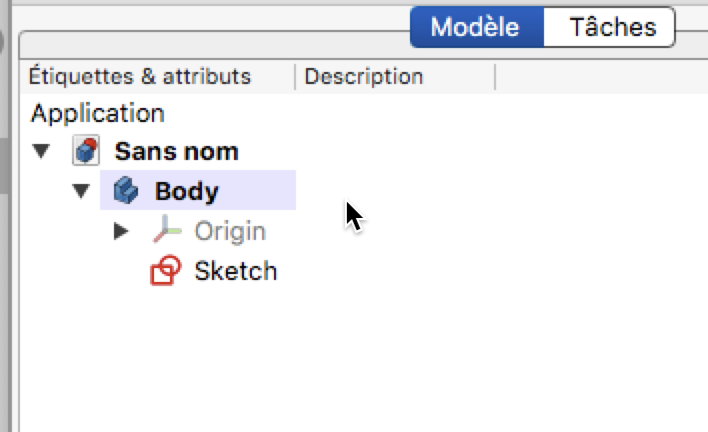708x432 pixels.
Task: Click the grey scrollbar at left edge
Action: coord(4,165)
